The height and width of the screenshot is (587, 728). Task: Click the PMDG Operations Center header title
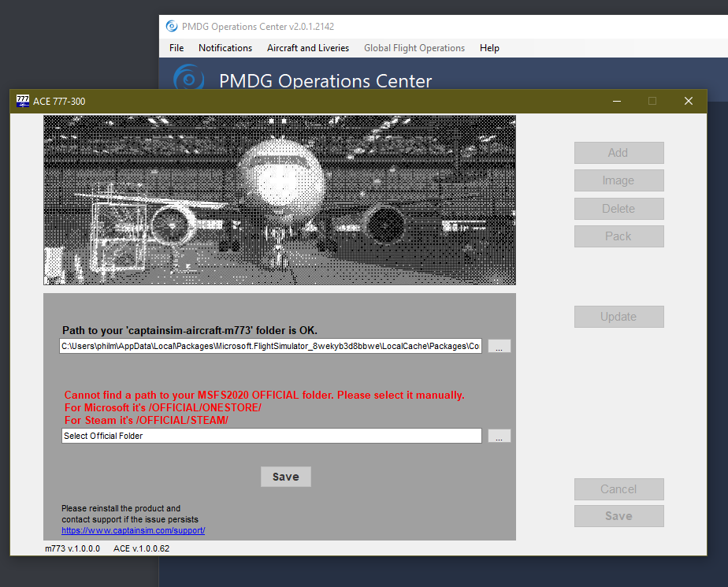[x=325, y=81]
